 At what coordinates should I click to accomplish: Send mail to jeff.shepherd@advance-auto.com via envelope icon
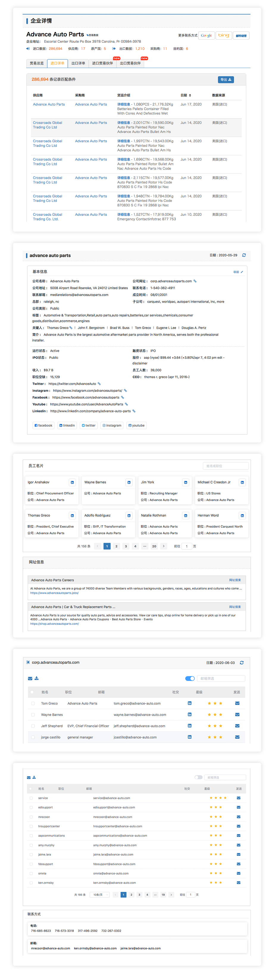[237, 726]
